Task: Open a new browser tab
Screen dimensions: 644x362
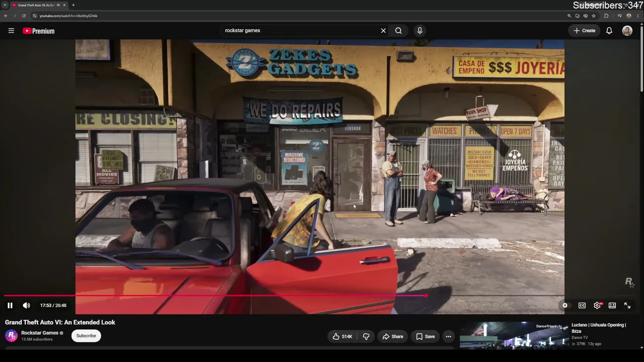Action: (x=73, y=5)
